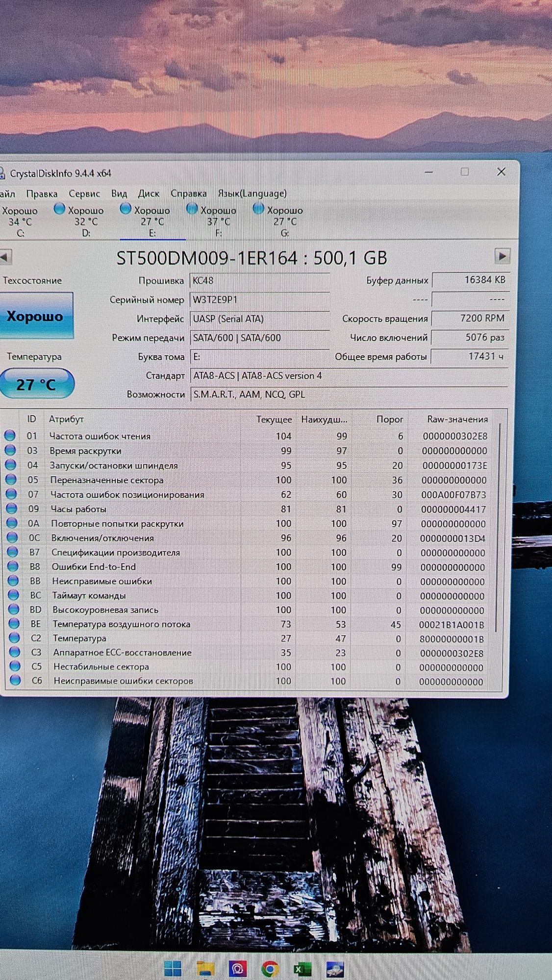Click status circle for attribute 09

tap(12, 508)
